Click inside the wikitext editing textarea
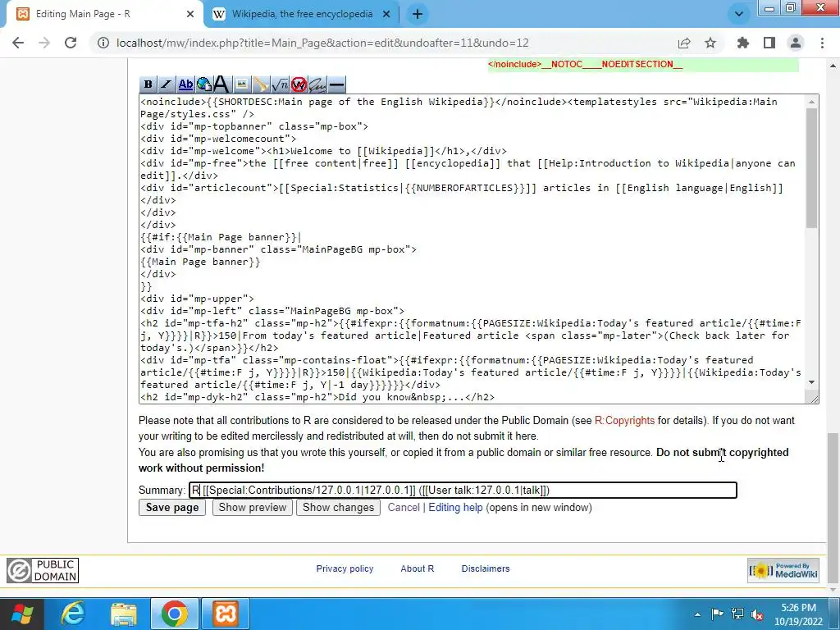 tap(472, 249)
